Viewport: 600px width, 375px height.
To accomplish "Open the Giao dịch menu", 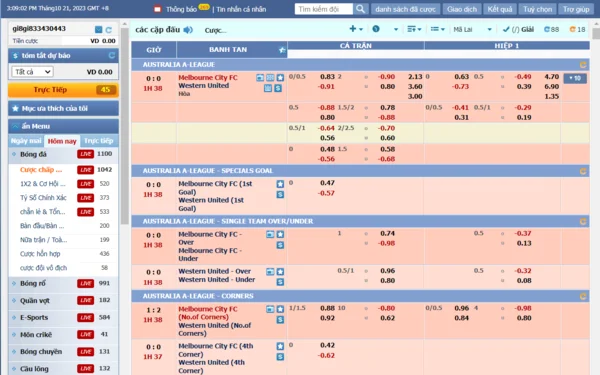I will pos(462,9).
